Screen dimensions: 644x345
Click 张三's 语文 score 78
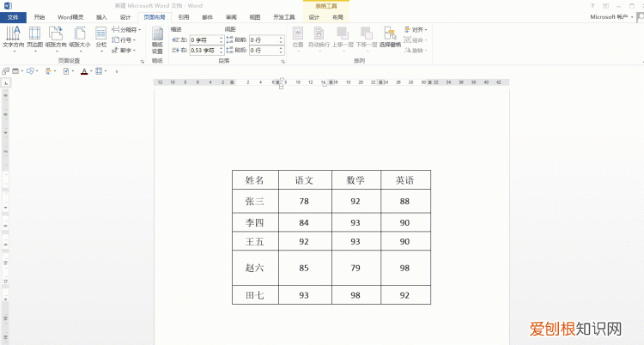pyautogui.click(x=304, y=201)
